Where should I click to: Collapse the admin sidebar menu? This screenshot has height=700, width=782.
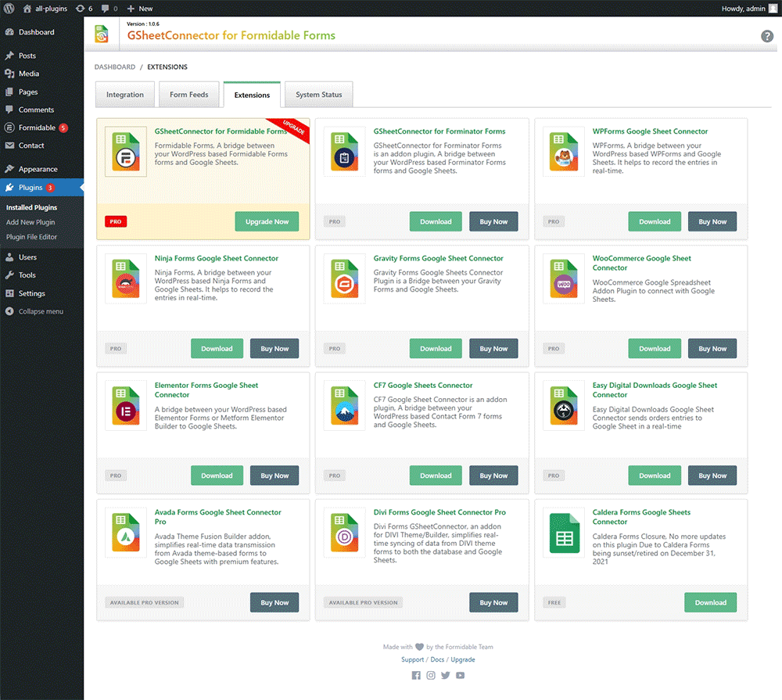(34, 311)
